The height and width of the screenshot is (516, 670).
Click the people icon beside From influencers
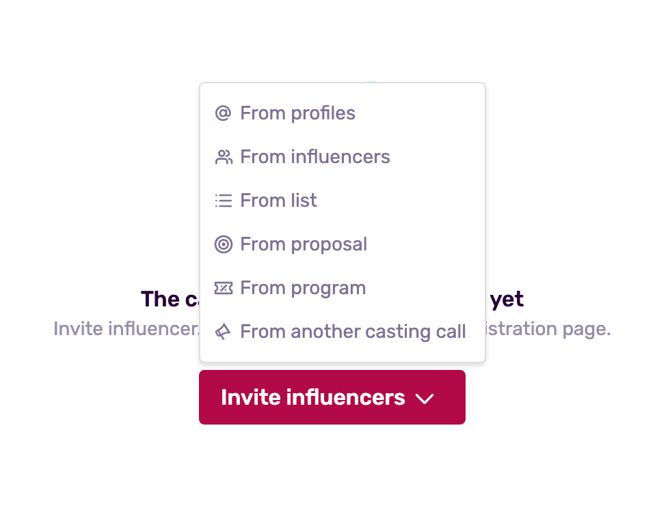tap(223, 157)
